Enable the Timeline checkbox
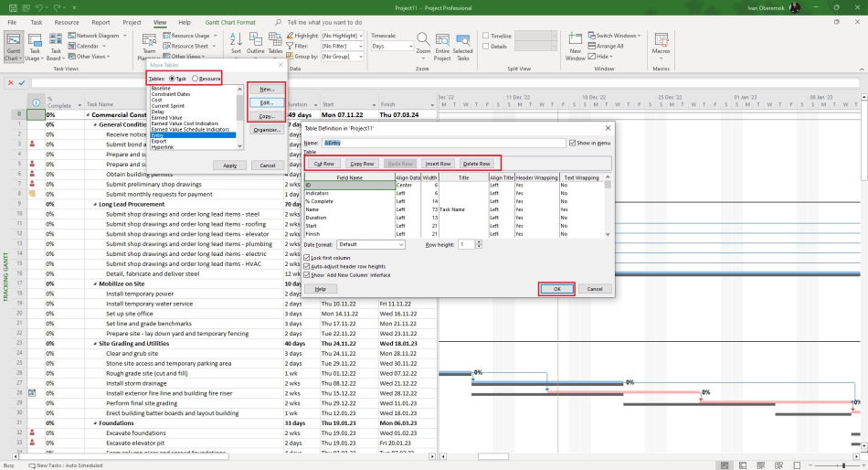The width and height of the screenshot is (868, 470). pyautogui.click(x=485, y=36)
